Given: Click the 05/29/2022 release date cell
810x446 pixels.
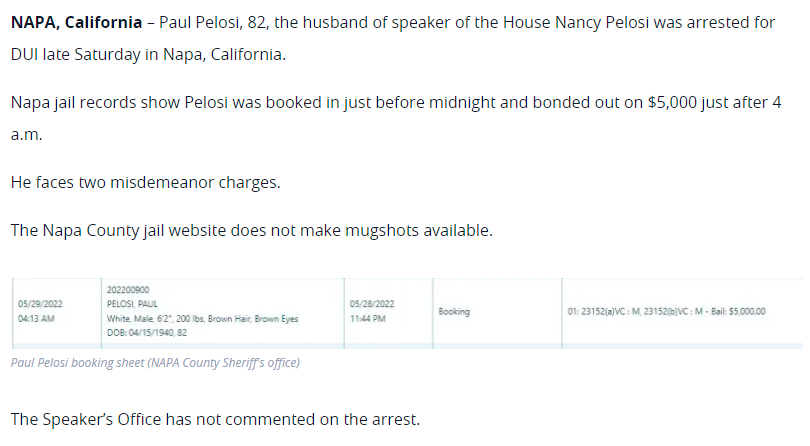Looking at the screenshot, I should (40, 304).
